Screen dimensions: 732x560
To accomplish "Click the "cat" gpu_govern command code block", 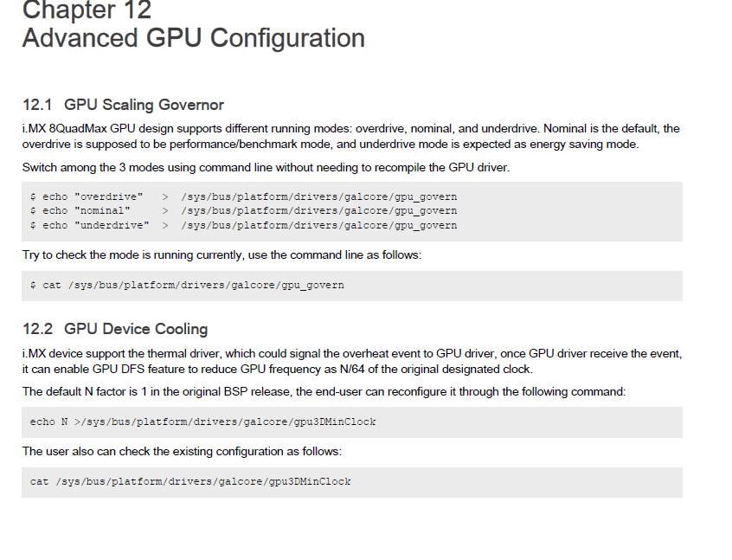I will (187, 285).
